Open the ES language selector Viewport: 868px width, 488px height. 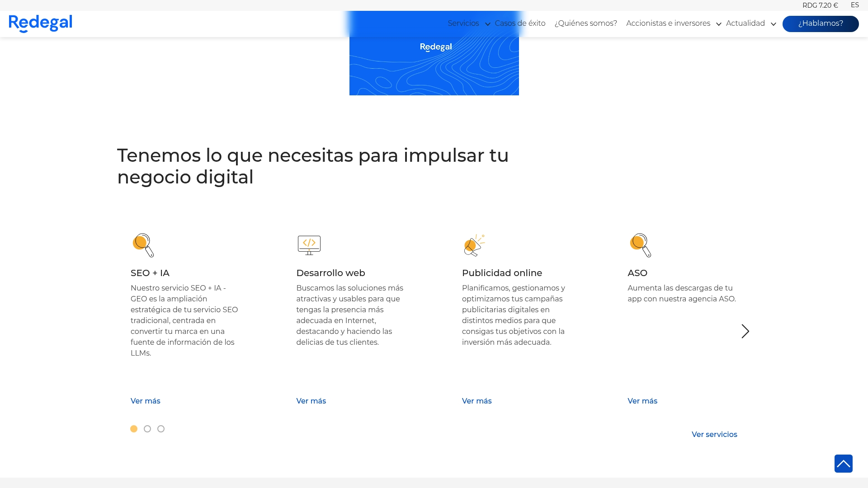[x=854, y=5]
